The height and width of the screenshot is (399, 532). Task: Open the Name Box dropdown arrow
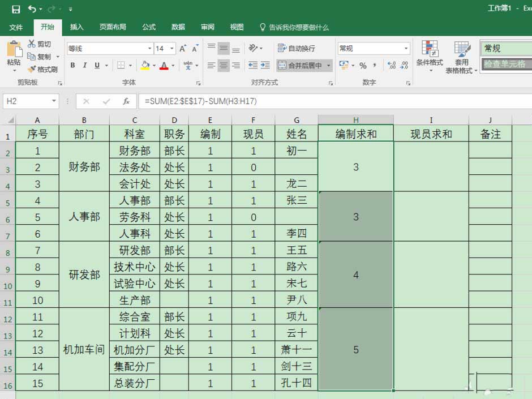point(54,101)
